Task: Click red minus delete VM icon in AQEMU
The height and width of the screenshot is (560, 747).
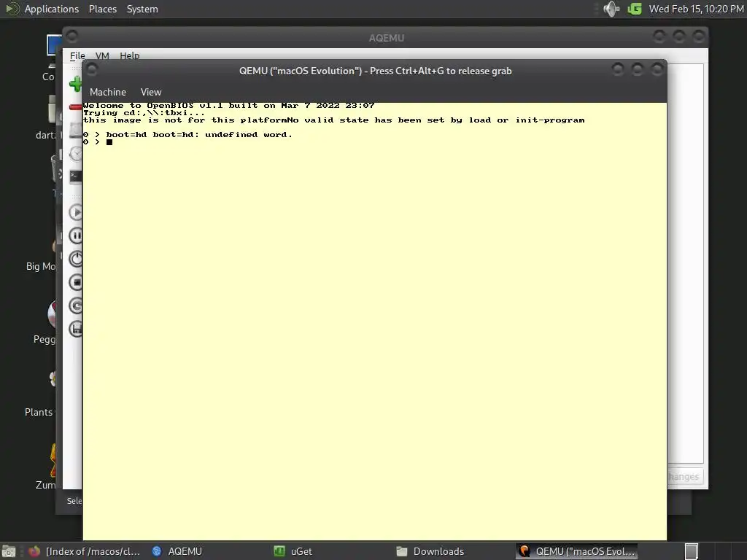Action: click(75, 106)
